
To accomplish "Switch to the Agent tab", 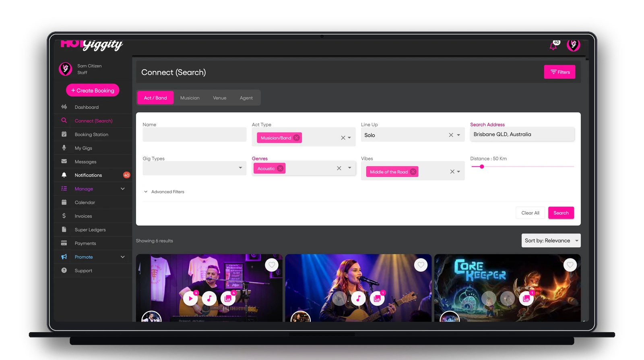I will point(246,98).
